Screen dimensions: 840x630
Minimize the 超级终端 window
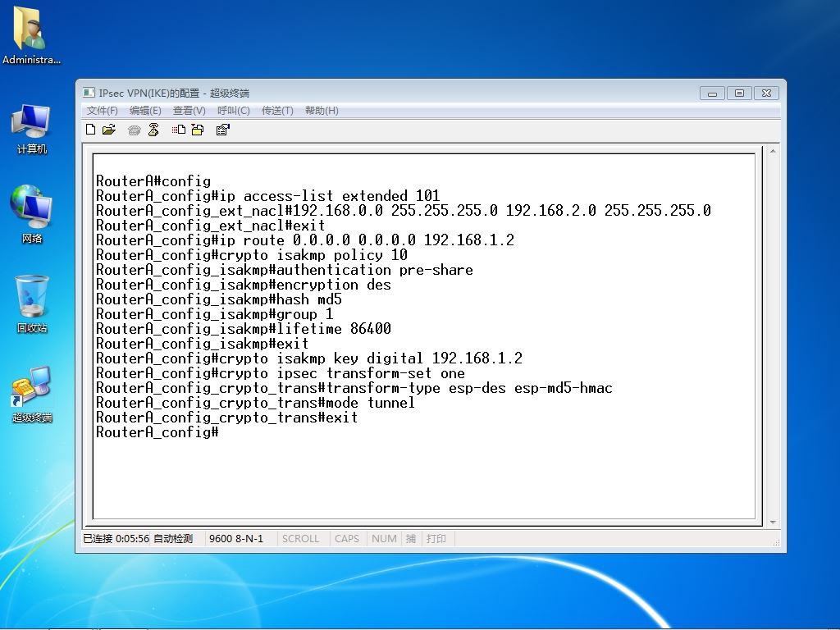pyautogui.click(x=713, y=94)
